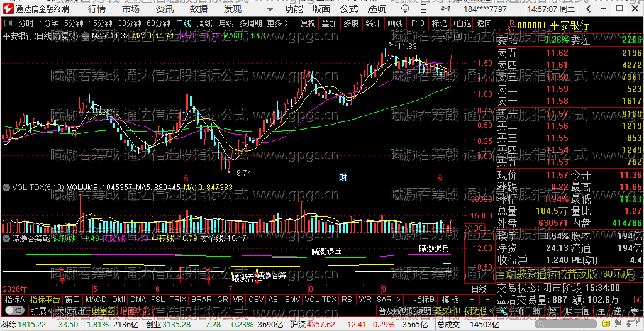The width and height of the screenshot is (644, 331).
Task: Open the 指标B tab
Action: pyautogui.click(x=425, y=299)
